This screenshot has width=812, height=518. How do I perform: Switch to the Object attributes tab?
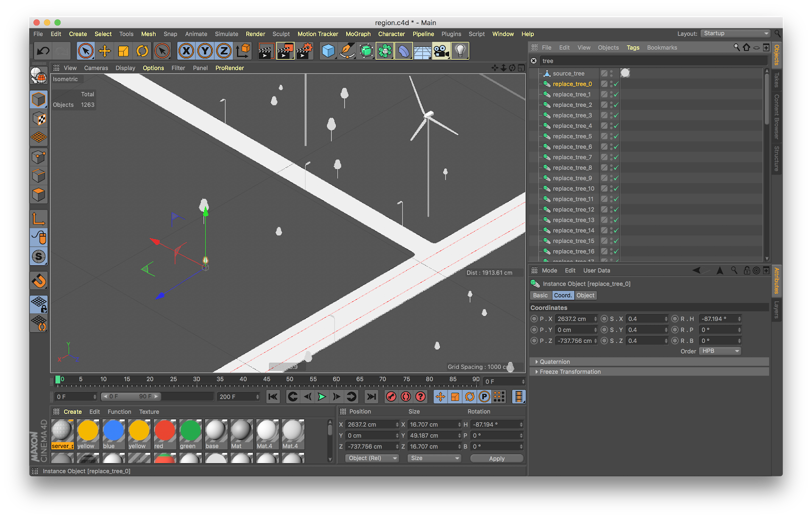click(x=585, y=295)
